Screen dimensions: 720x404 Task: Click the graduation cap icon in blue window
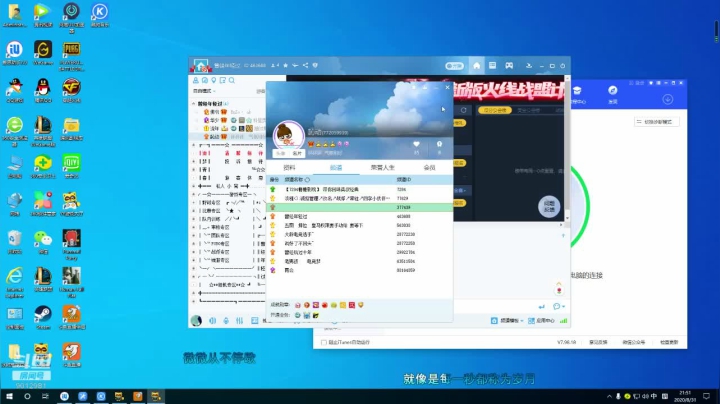click(x=577, y=90)
